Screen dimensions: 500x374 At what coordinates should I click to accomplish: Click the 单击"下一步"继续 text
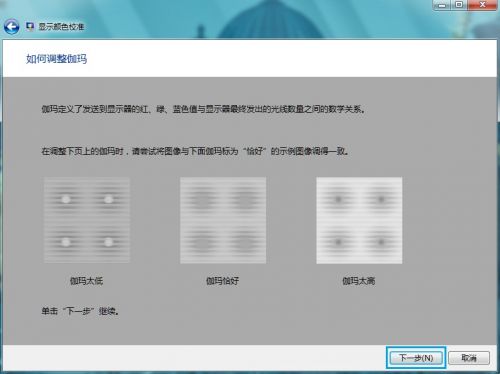pyautogui.click(x=80, y=311)
